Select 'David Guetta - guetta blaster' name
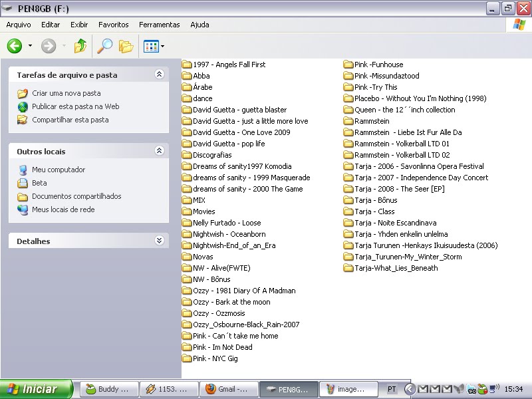532x399 pixels. pos(239,110)
